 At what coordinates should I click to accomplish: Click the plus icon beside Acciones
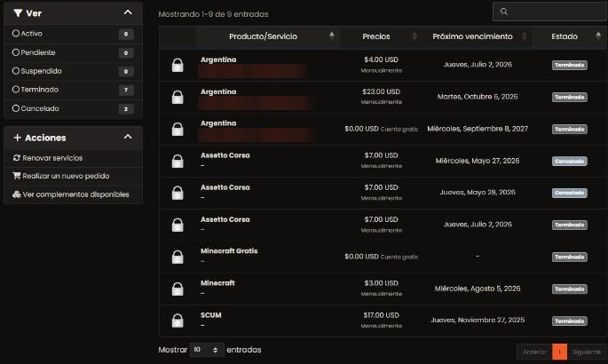[17, 138]
